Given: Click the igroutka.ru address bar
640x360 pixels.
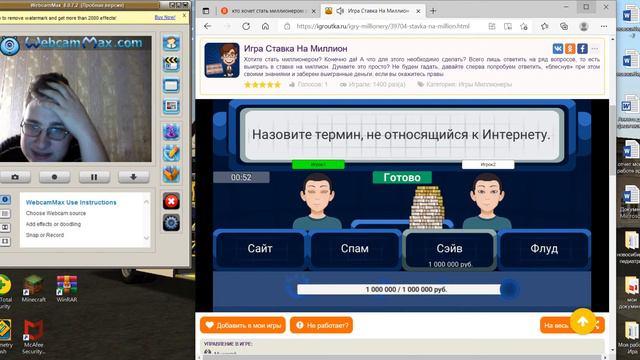Looking at the screenshot, I should click(x=383, y=26).
